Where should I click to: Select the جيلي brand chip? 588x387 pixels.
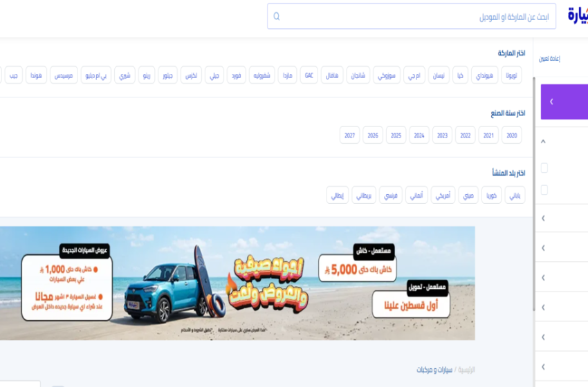click(214, 75)
